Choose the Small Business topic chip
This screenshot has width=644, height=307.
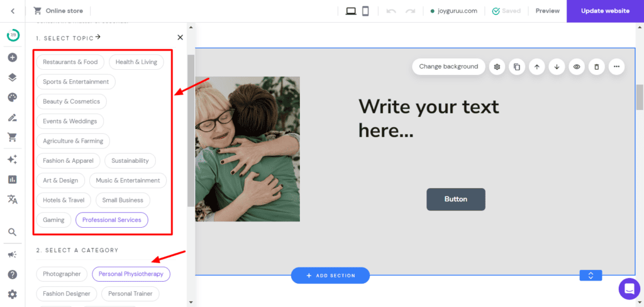(123, 200)
